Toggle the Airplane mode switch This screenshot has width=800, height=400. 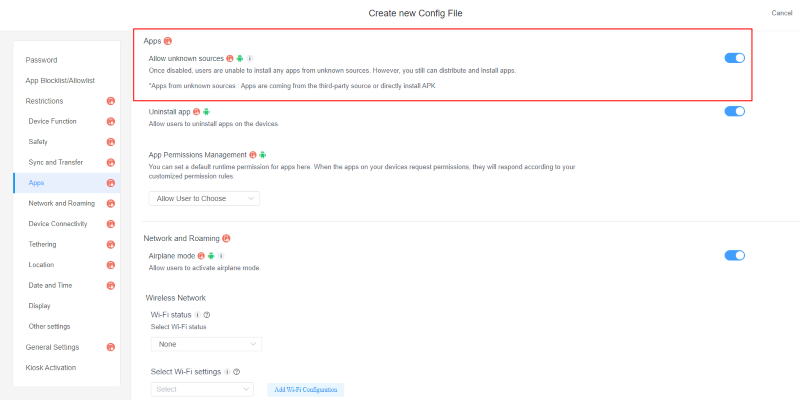pyautogui.click(x=734, y=255)
